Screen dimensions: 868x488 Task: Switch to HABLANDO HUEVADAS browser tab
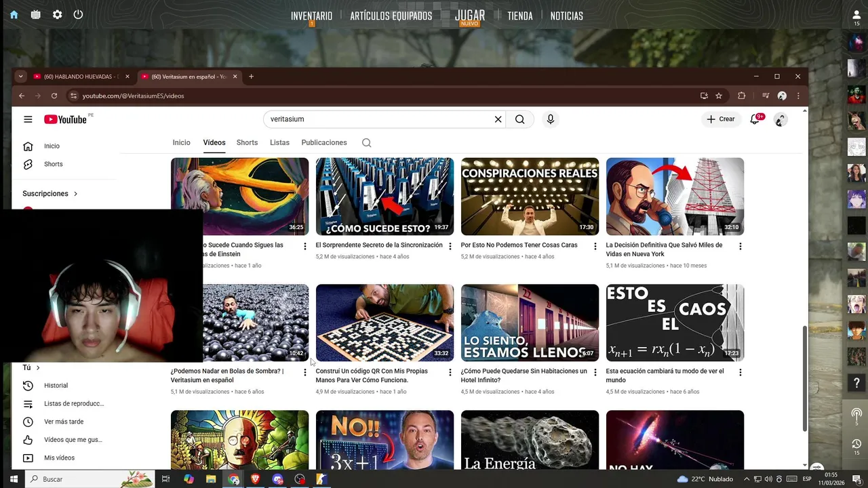81,77
